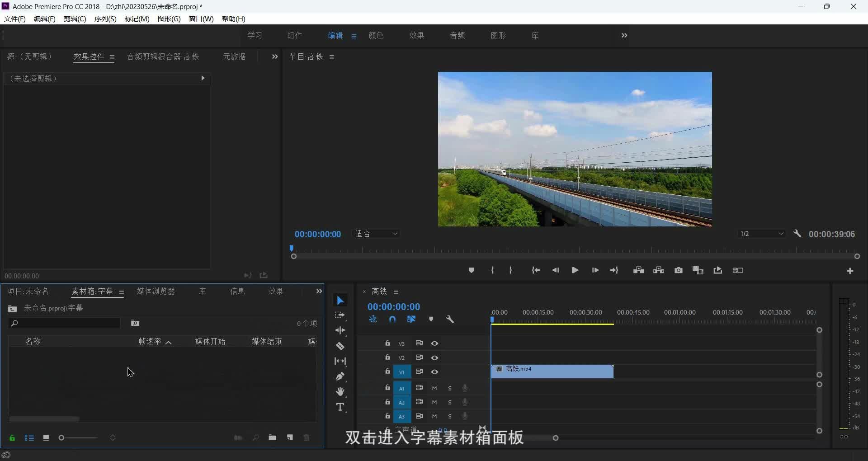Open 素材箱:字幕 panel menu
The height and width of the screenshot is (461, 868).
coord(122,292)
